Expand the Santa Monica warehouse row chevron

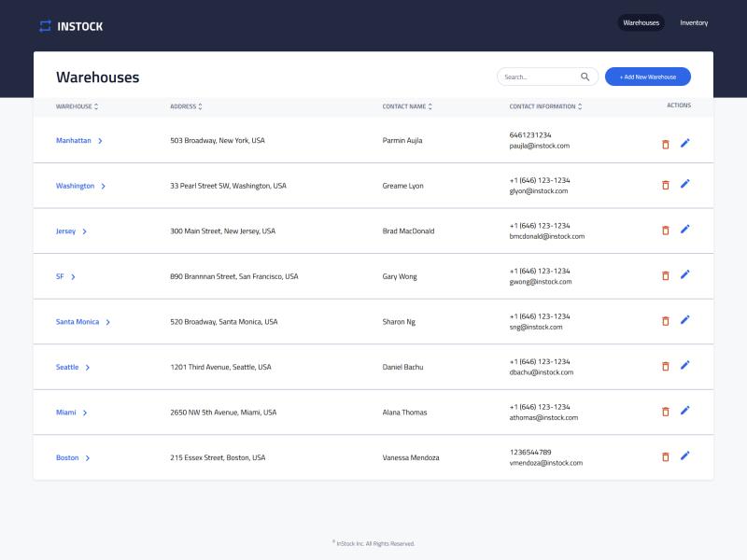click(x=108, y=320)
